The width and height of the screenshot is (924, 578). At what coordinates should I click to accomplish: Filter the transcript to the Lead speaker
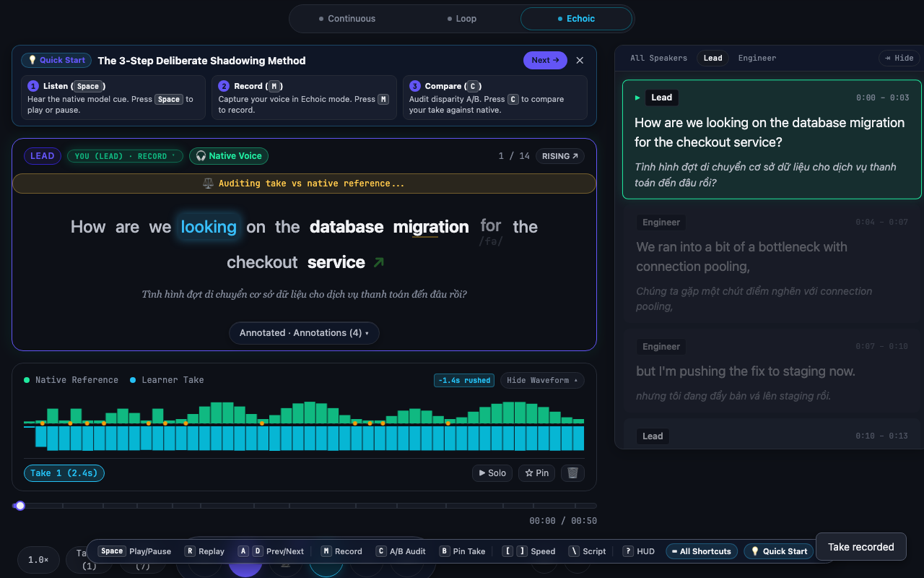[x=712, y=58]
